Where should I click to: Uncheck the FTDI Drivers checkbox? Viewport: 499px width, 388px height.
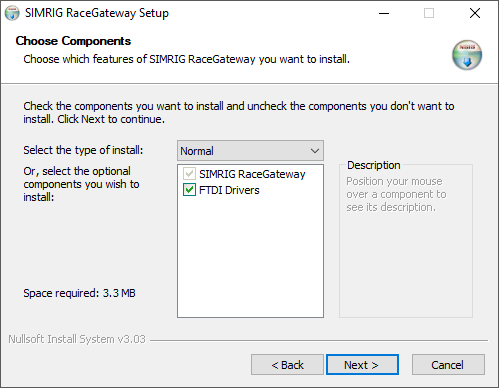[x=189, y=190]
